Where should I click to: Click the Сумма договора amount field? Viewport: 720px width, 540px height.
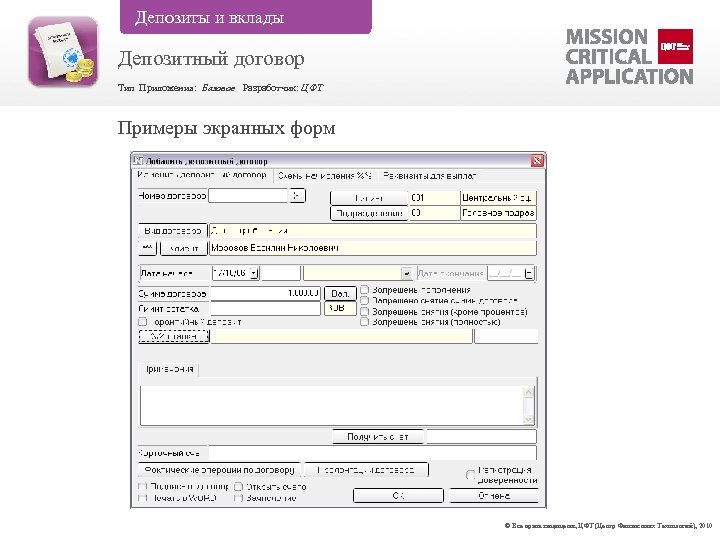(265, 293)
